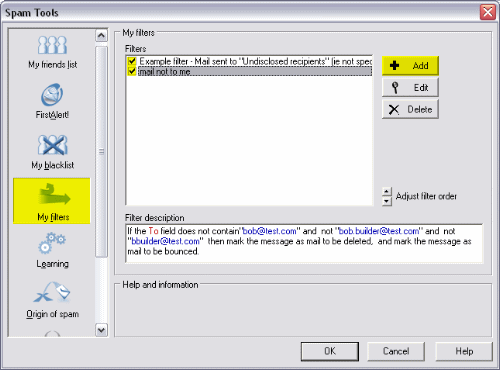Uncheck the 'mail not to me' checkbox

tap(132, 71)
